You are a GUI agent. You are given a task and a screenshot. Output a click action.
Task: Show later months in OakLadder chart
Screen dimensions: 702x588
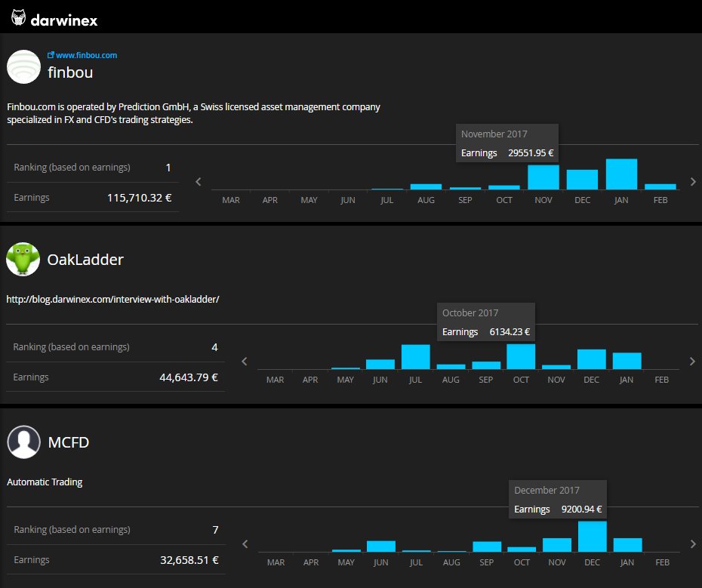click(692, 362)
